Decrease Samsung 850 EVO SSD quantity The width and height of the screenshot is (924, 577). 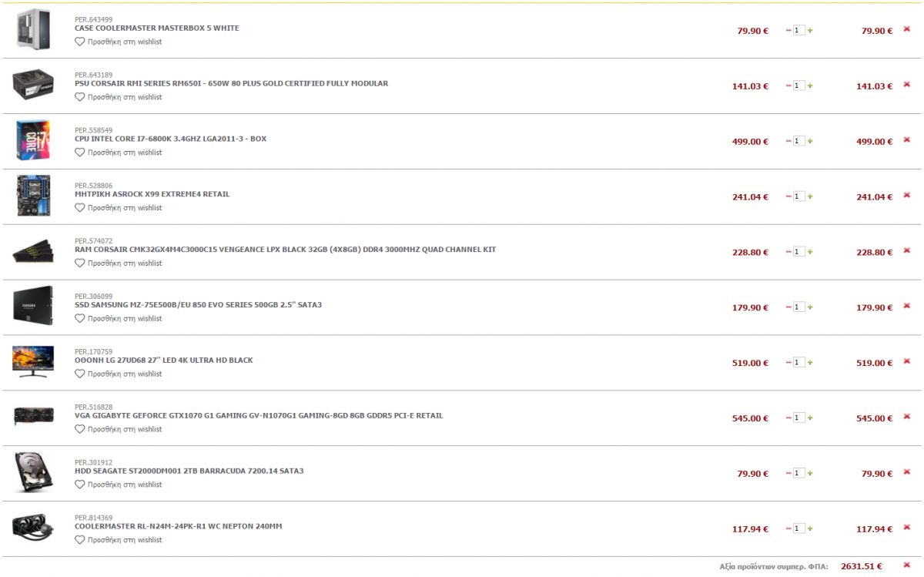788,307
